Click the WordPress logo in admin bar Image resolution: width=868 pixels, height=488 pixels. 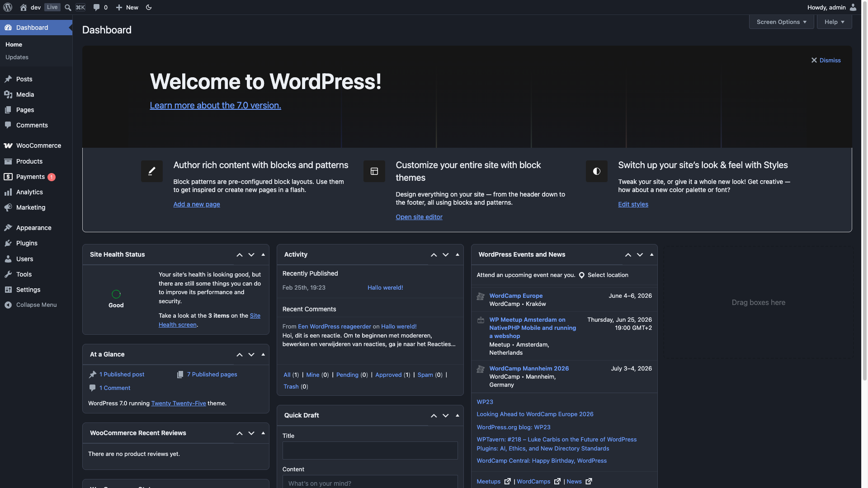pyautogui.click(x=8, y=7)
